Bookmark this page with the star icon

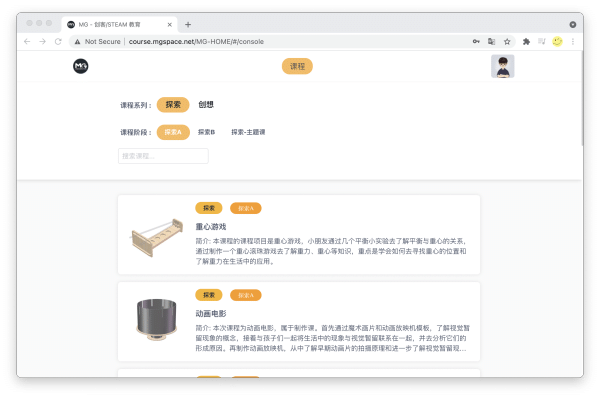tap(507, 41)
